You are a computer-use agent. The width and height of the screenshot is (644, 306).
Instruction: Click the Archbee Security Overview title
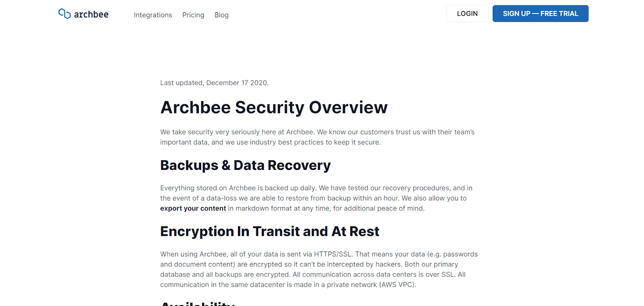coord(274,108)
